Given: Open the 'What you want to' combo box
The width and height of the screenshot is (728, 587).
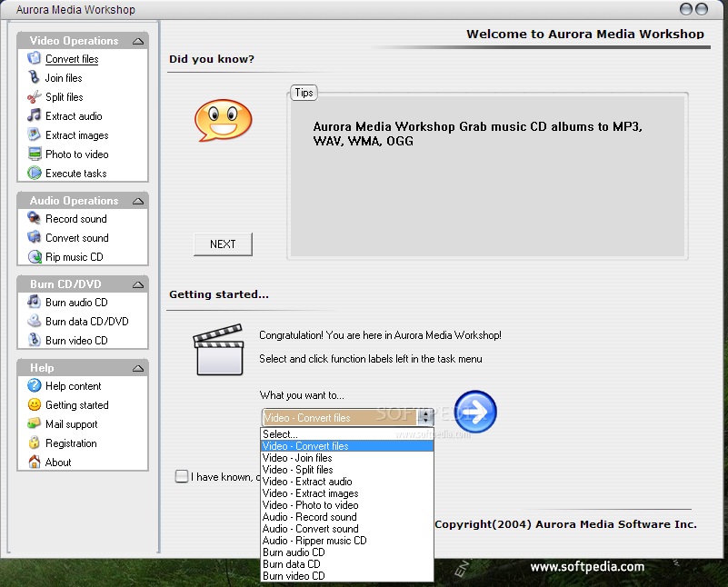Looking at the screenshot, I should click(x=347, y=418).
